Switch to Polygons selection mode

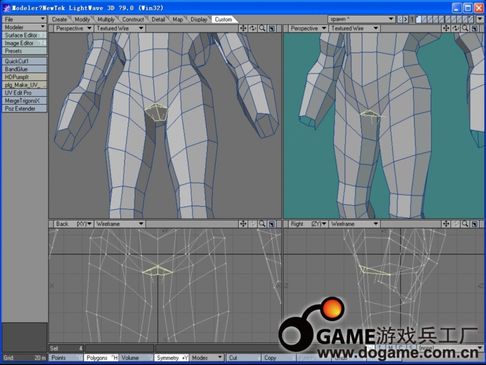[101, 358]
